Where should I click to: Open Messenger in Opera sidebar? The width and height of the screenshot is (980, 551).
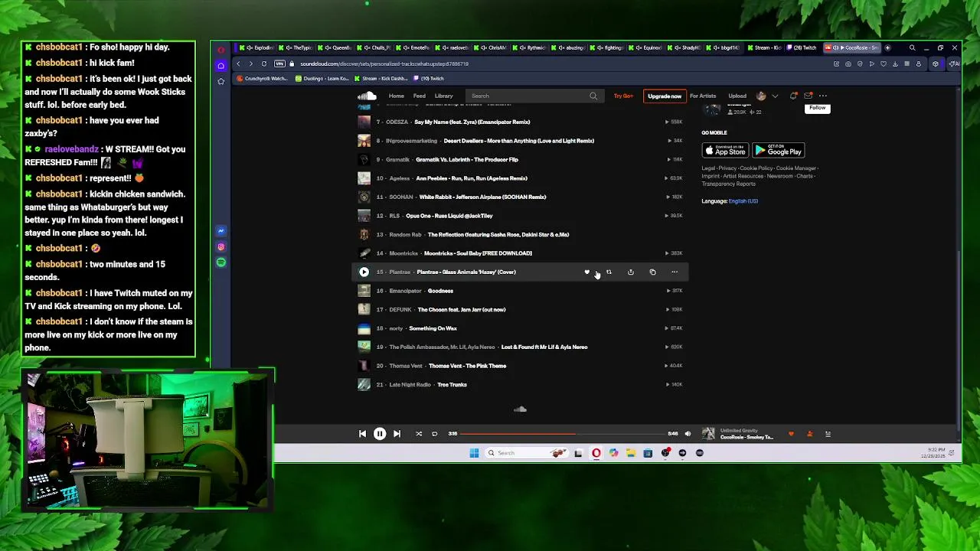[x=220, y=230]
